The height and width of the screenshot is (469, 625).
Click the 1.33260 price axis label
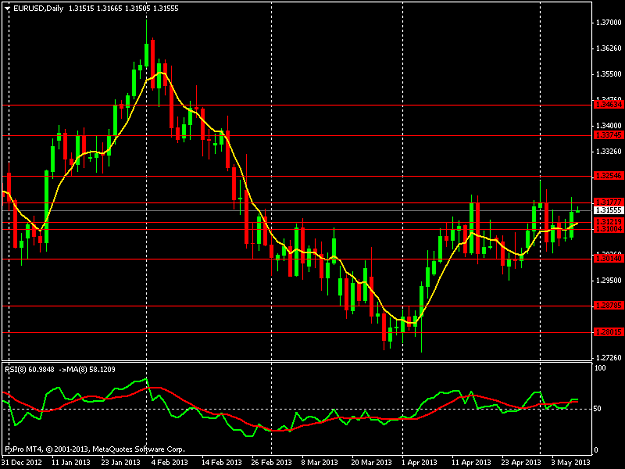(x=608, y=151)
